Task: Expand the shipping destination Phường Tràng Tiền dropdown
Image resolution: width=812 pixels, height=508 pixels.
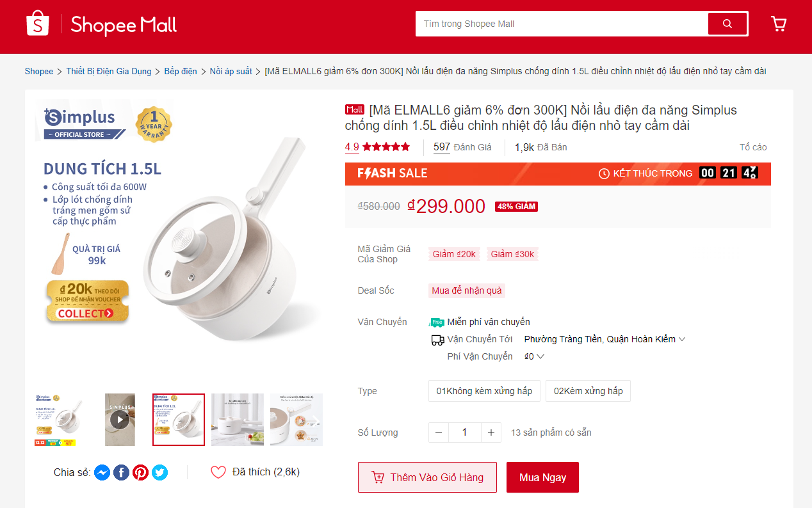Action: 605,339
